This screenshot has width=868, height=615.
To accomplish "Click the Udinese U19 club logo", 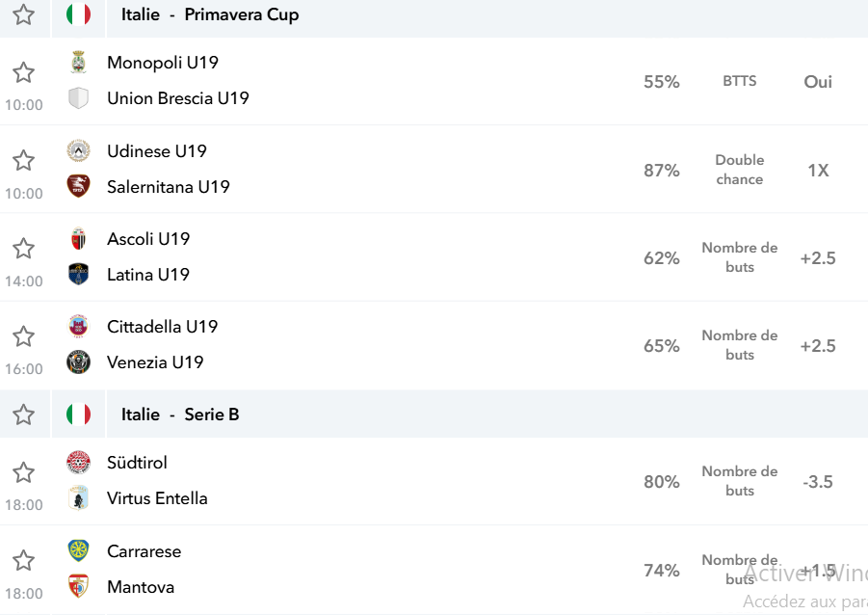I will 78,150.
